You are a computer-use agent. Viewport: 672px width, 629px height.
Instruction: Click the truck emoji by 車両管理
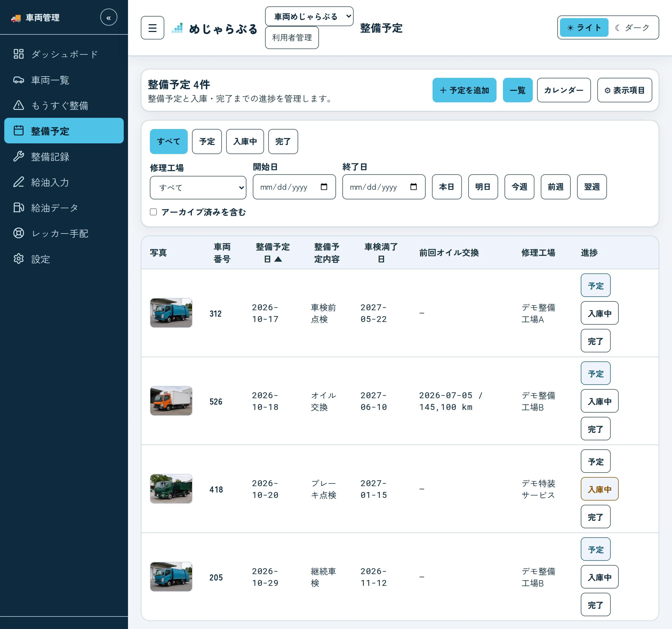coord(16,18)
